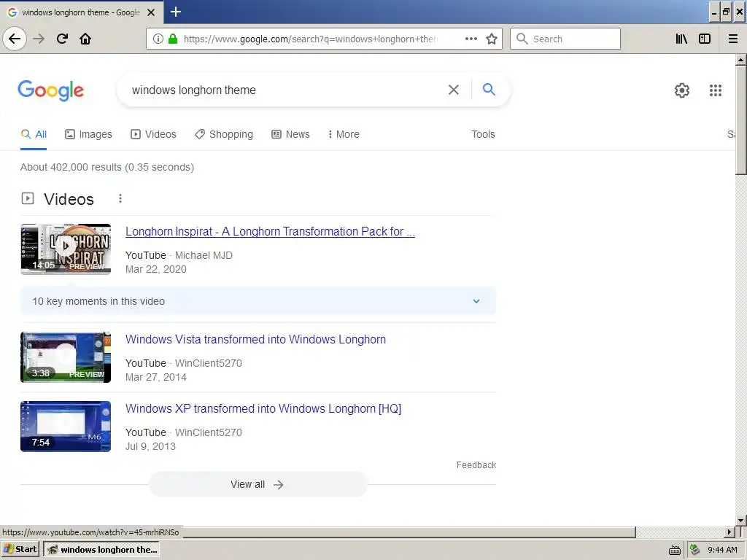This screenshot has height=560, width=747.
Task: Open the browser home page
Action: tap(85, 39)
